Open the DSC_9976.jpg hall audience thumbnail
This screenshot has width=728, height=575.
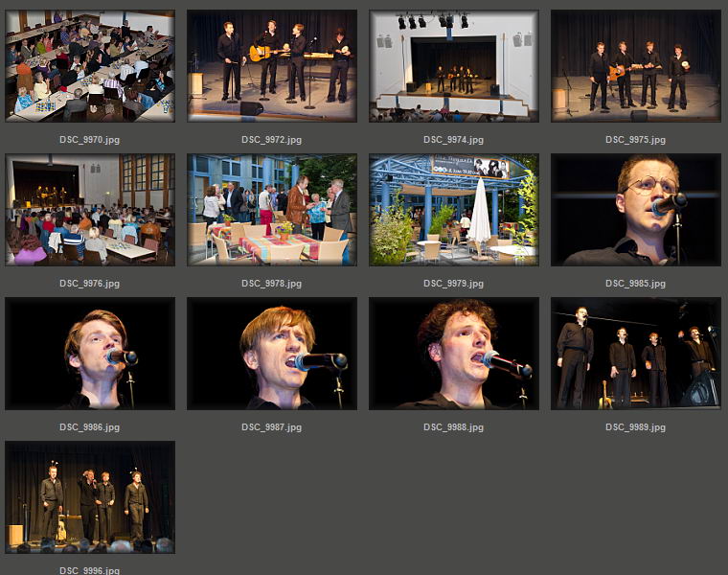[89, 210]
